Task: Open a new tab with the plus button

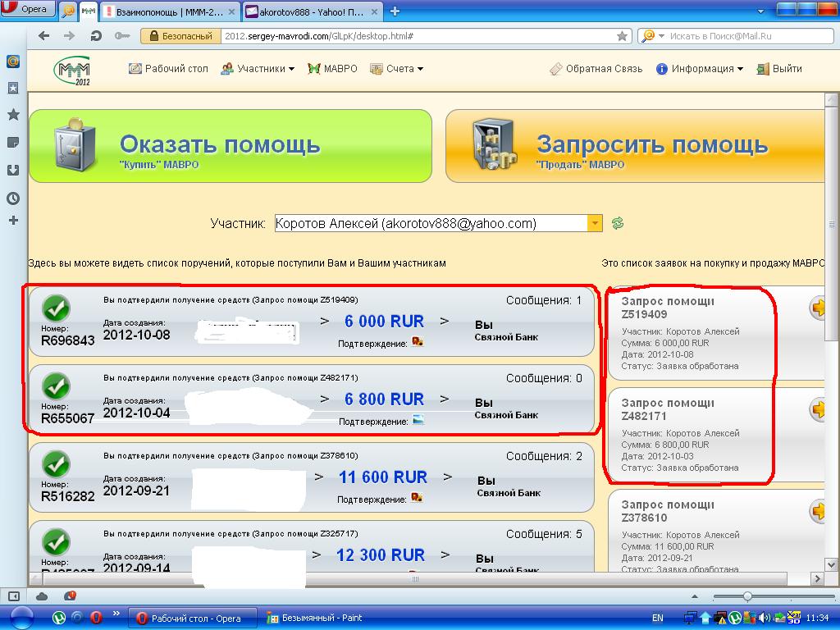Action: coord(395,11)
